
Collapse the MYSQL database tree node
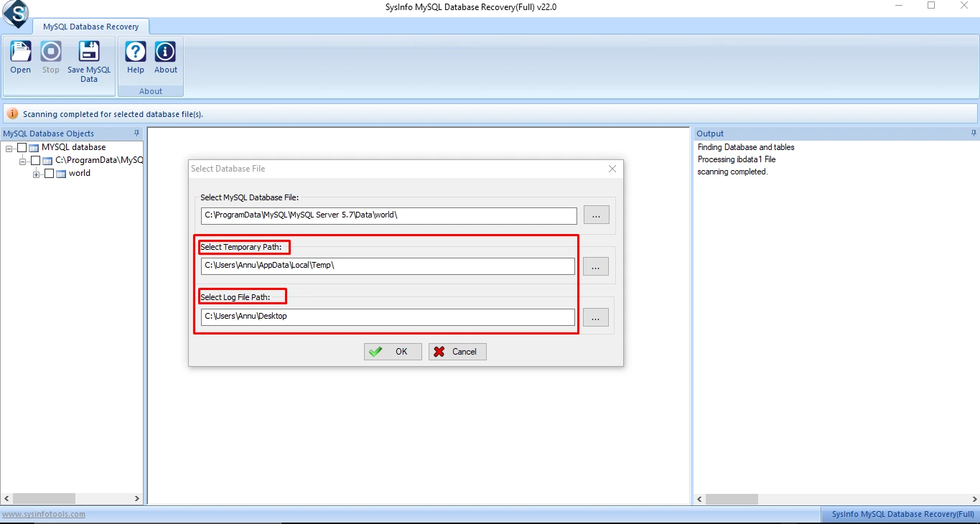click(9, 146)
